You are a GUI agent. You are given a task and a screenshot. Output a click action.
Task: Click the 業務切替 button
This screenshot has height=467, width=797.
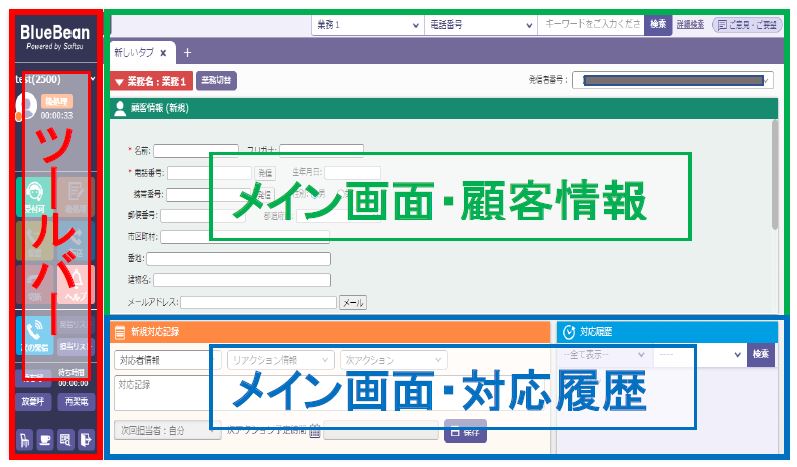pyautogui.click(x=216, y=80)
